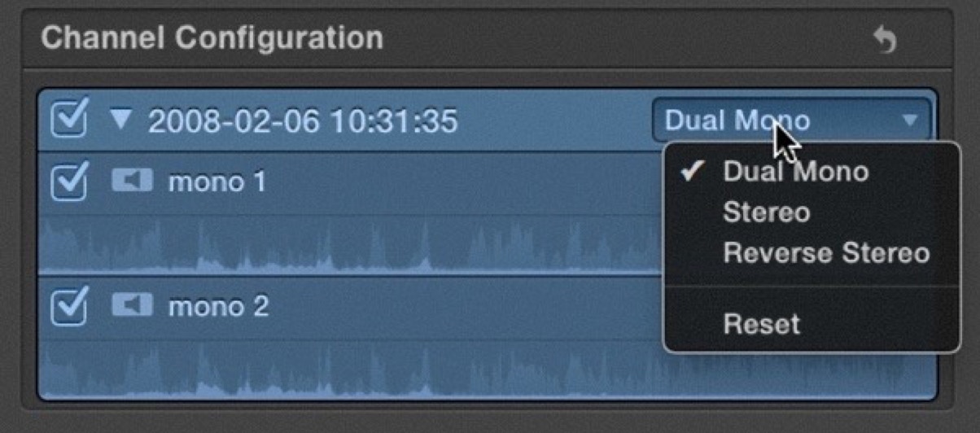Image resolution: width=980 pixels, height=433 pixels.
Task: Click the speaker icon beside mono 1
Action: 132,180
